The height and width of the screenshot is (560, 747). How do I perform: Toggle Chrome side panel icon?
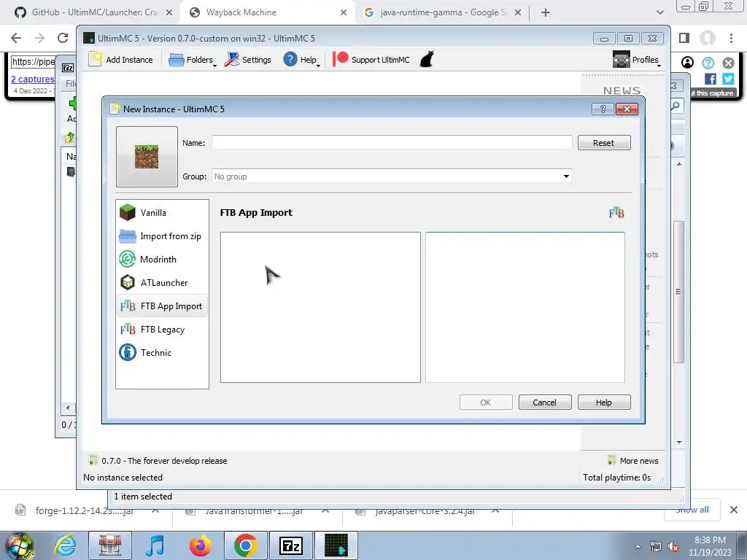[x=684, y=38]
